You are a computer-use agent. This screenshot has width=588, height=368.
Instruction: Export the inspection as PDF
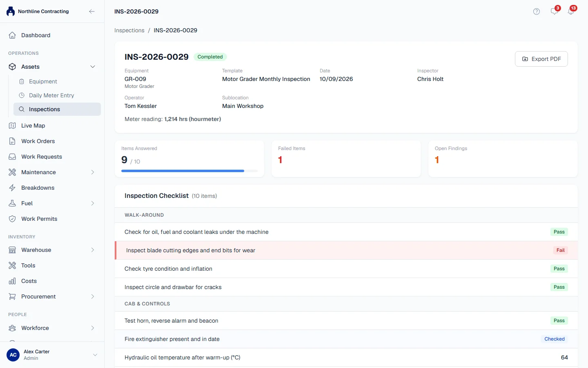coord(541,59)
